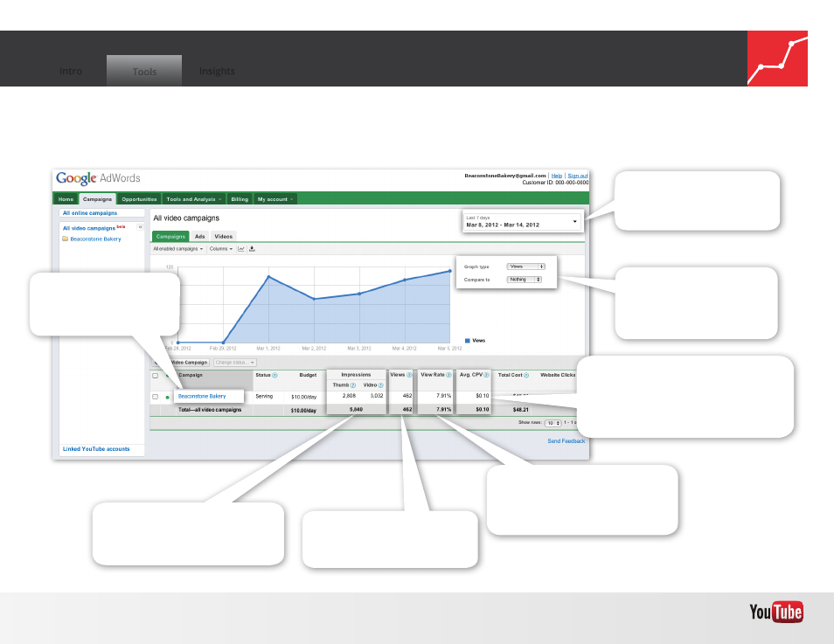Viewport: 834px width, 644px height.
Task: Click the $48.21 total cost value
Action: (x=521, y=410)
